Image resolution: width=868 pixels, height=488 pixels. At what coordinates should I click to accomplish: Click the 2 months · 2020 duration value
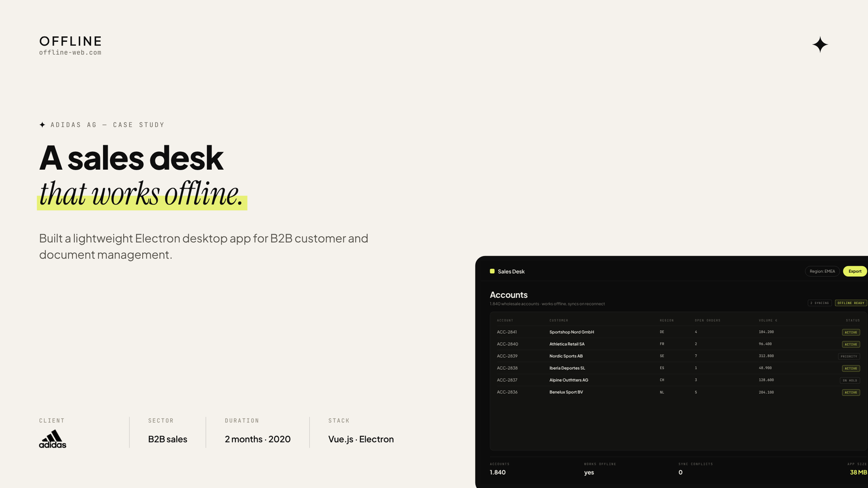click(258, 439)
